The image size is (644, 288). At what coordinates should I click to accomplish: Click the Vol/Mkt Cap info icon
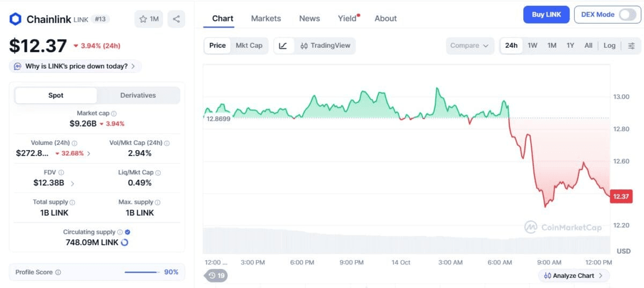coord(167,143)
